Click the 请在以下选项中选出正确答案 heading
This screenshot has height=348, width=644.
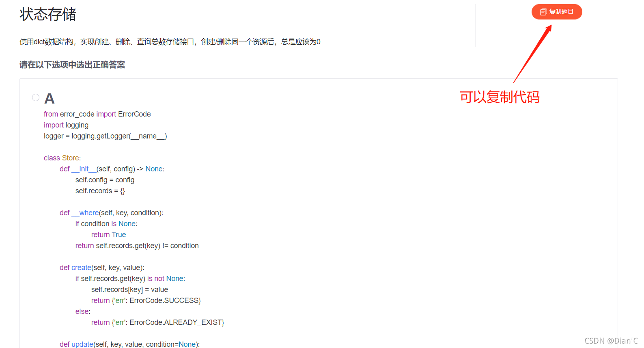[x=72, y=65]
